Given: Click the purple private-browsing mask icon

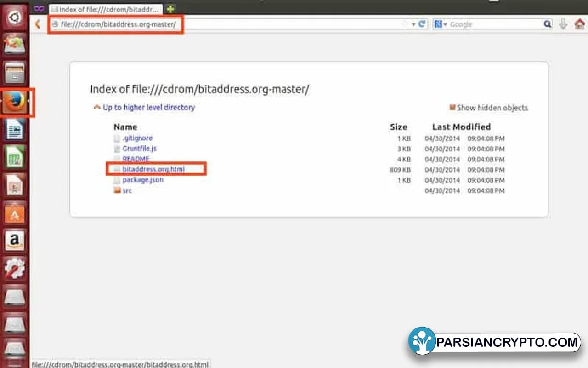Looking at the screenshot, I should (x=39, y=9).
